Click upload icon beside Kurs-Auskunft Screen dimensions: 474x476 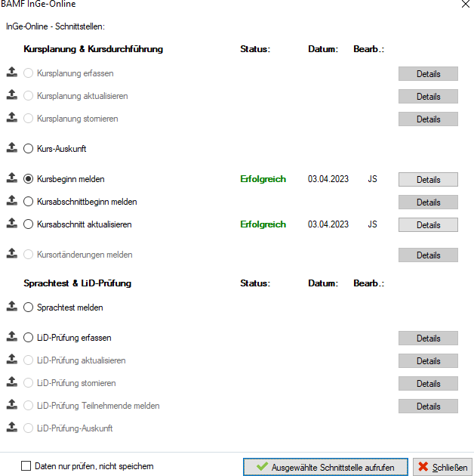[12, 147]
